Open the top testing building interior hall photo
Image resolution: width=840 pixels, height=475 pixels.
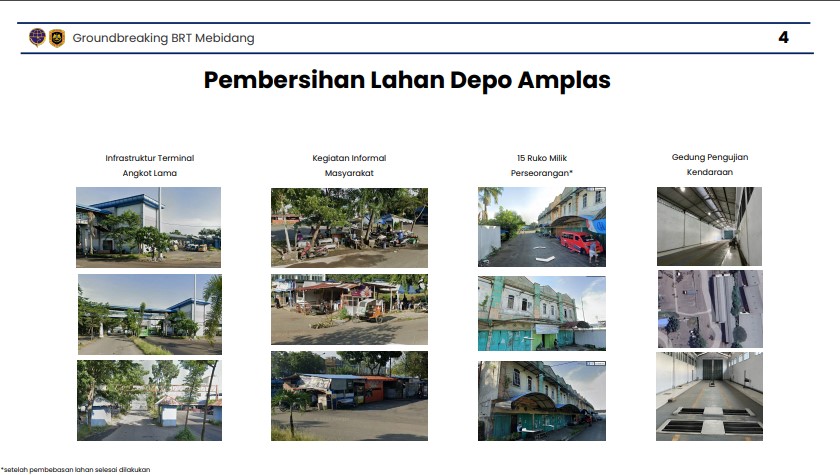click(709, 227)
